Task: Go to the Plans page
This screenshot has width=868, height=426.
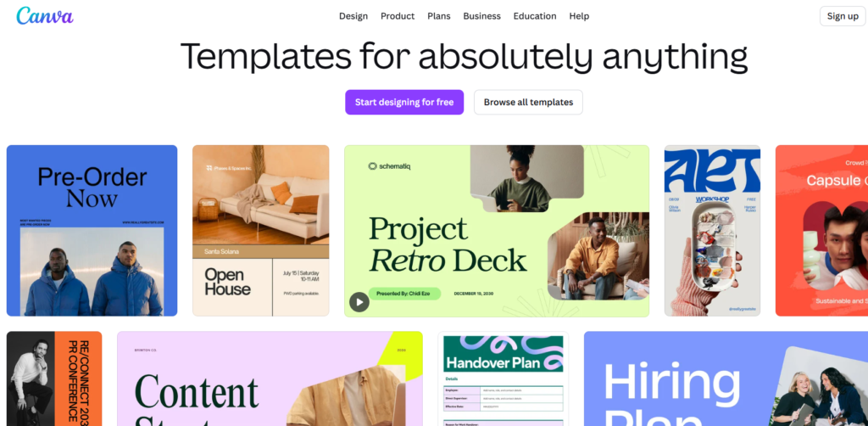Action: click(439, 16)
